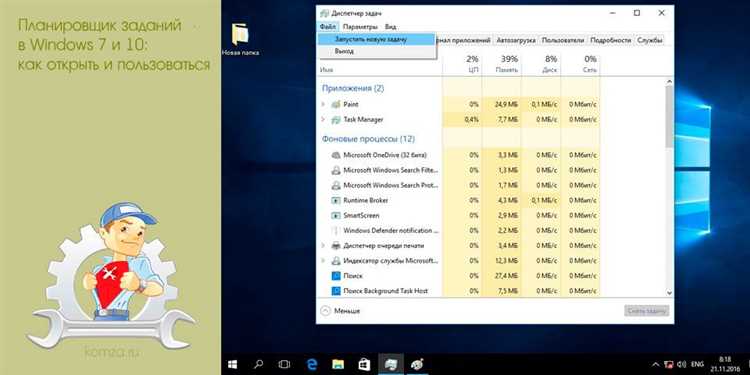
Task: Click the 27,4 МБ memory value for Поиск
Action: pos(506,276)
